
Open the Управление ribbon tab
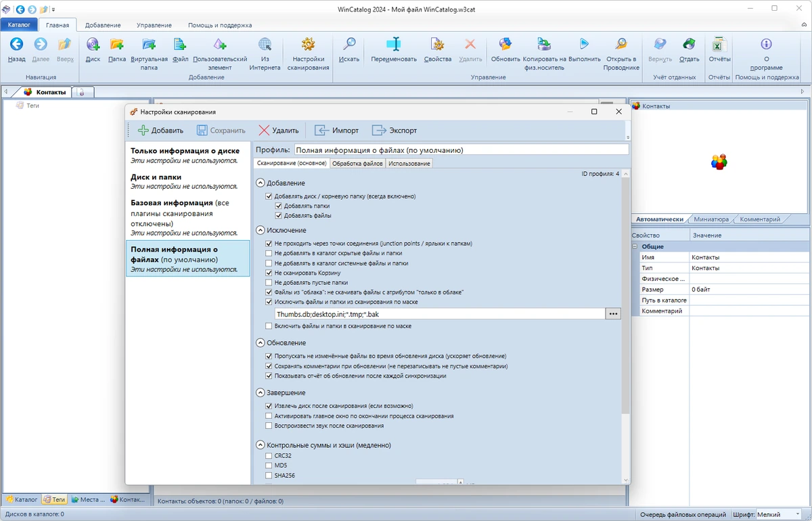coord(154,25)
